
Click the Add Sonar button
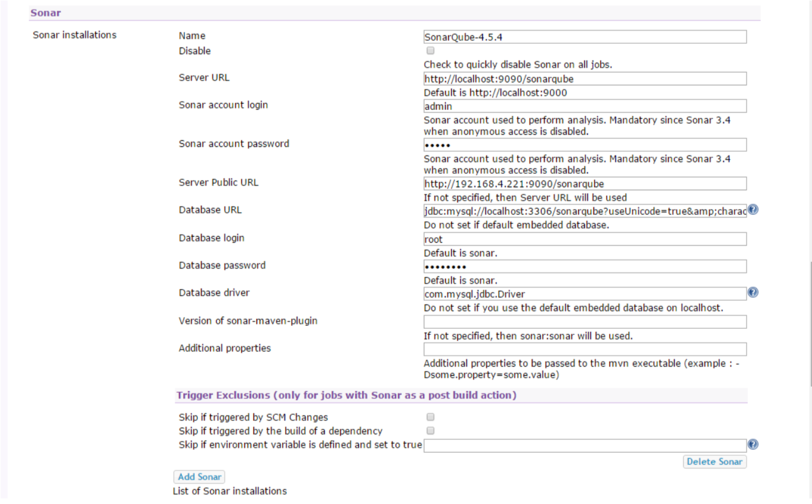pyautogui.click(x=200, y=477)
